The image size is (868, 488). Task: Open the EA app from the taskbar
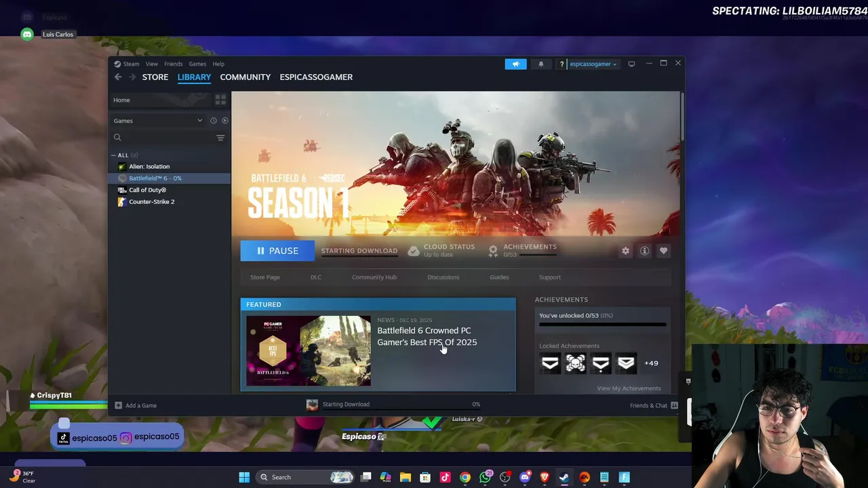tap(585, 477)
